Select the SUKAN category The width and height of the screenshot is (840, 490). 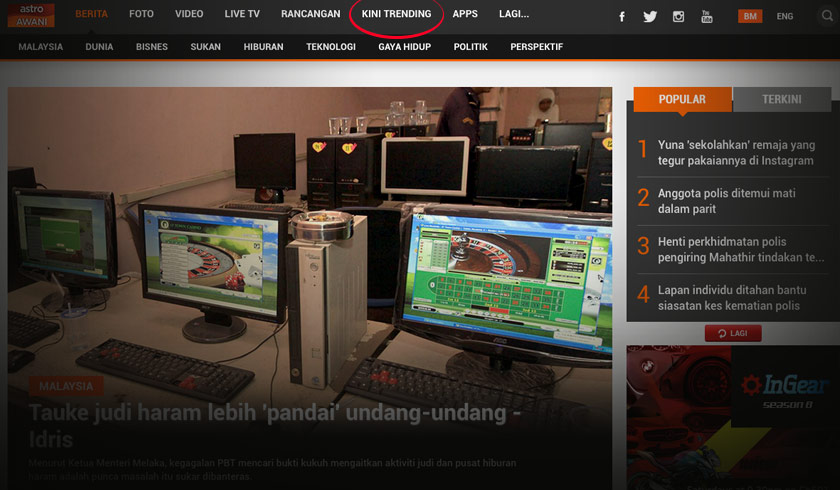(206, 47)
